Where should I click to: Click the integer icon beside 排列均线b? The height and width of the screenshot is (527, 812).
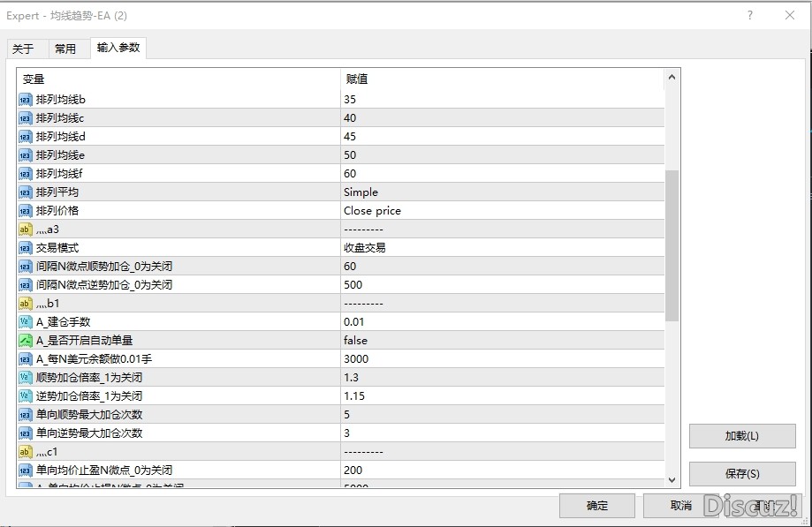(26, 100)
